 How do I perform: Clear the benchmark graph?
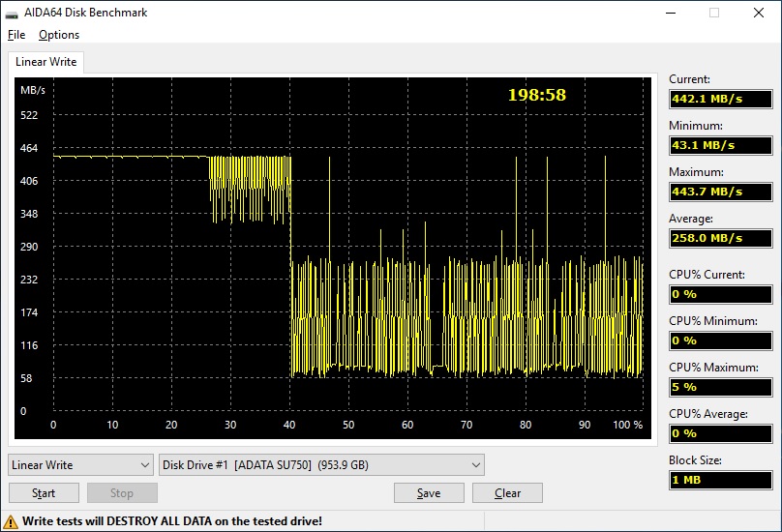[x=507, y=493]
